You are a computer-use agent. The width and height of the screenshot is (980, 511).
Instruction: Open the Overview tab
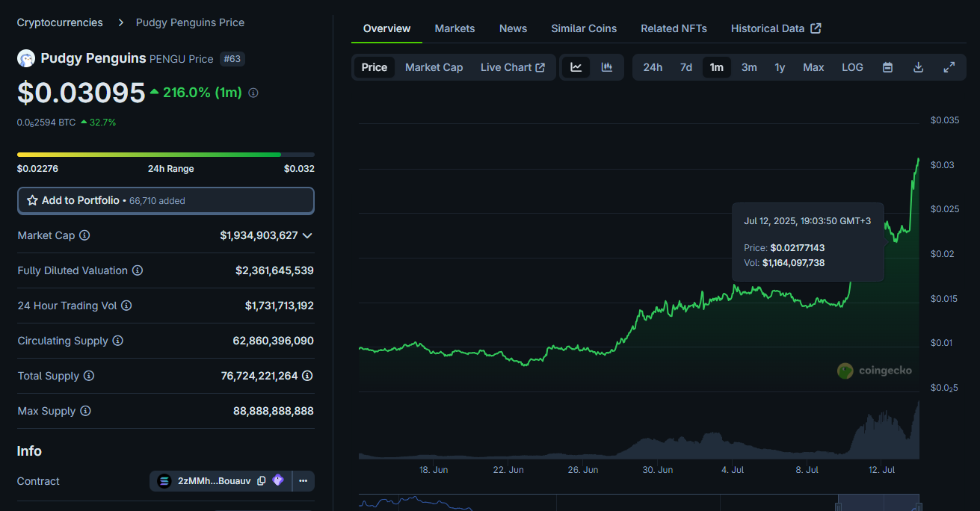(x=386, y=28)
